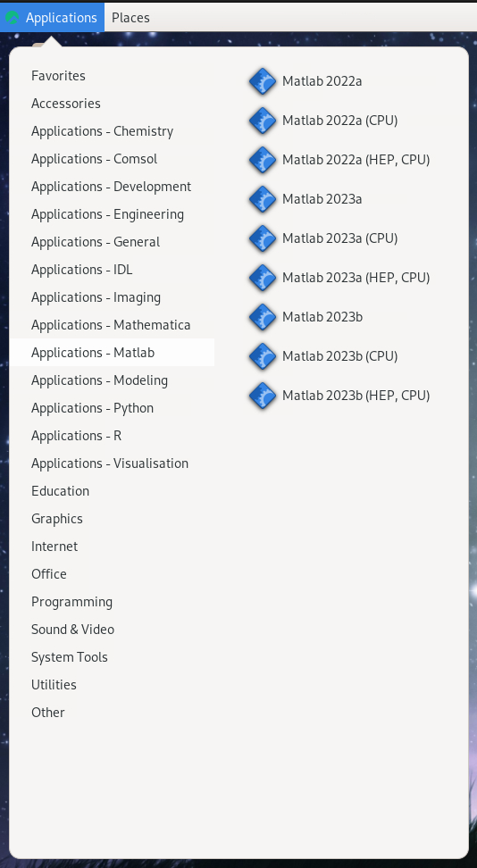Viewport: 477px width, 868px height.
Task: Open Applications - Visualisation category
Action: (112, 463)
